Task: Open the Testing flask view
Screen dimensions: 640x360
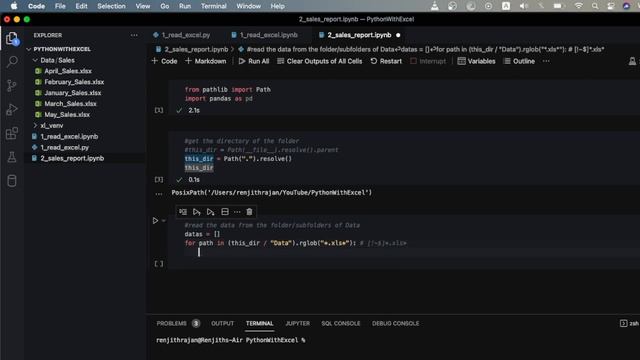Action: pyautogui.click(x=12, y=157)
